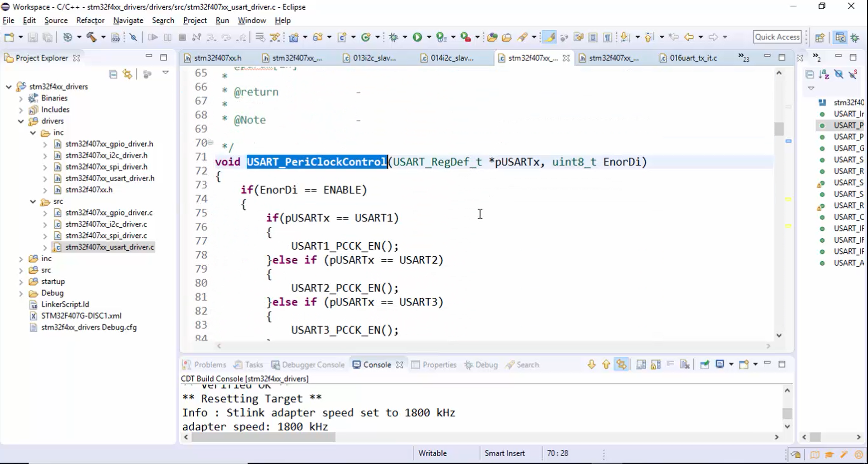This screenshot has width=868, height=464.
Task: Click the editor vertical scrollbar thumb
Action: pyautogui.click(x=779, y=129)
